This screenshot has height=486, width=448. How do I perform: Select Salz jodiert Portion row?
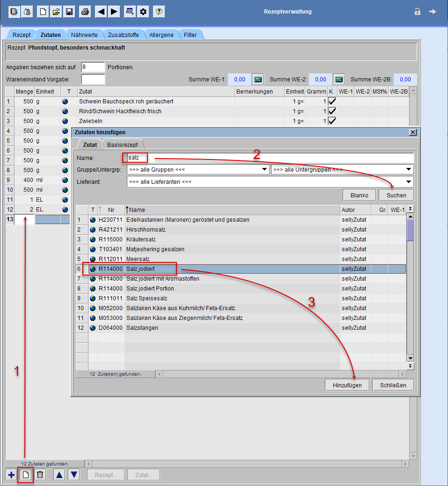(x=241, y=289)
